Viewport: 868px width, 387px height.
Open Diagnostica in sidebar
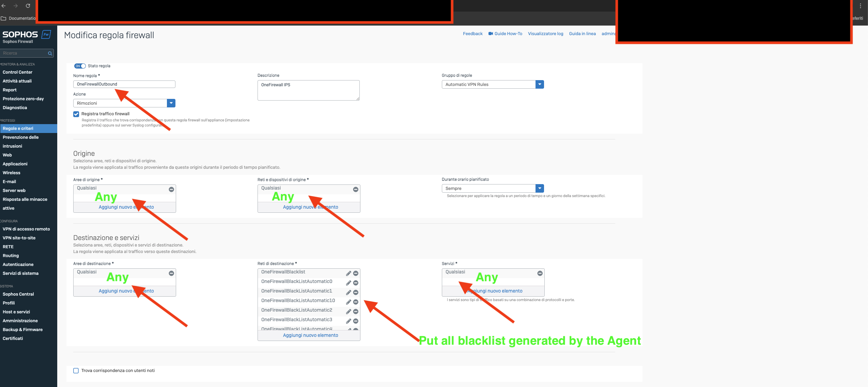point(15,108)
